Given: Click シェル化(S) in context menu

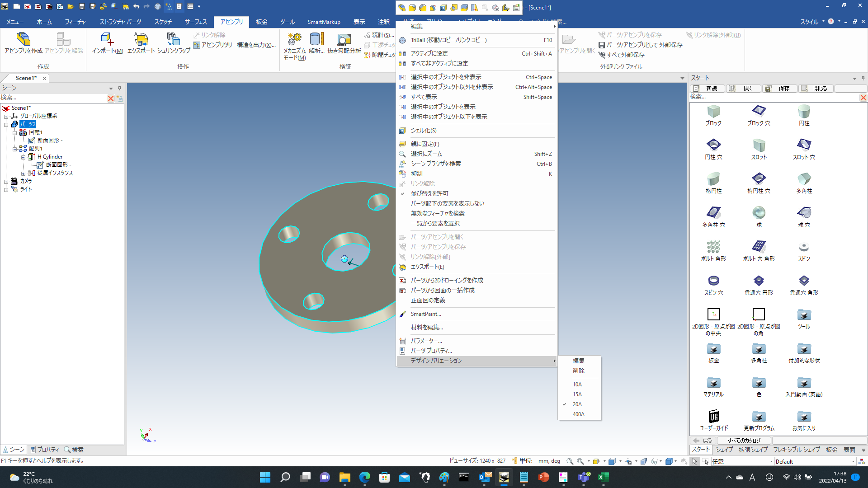Looking at the screenshot, I should (423, 131).
